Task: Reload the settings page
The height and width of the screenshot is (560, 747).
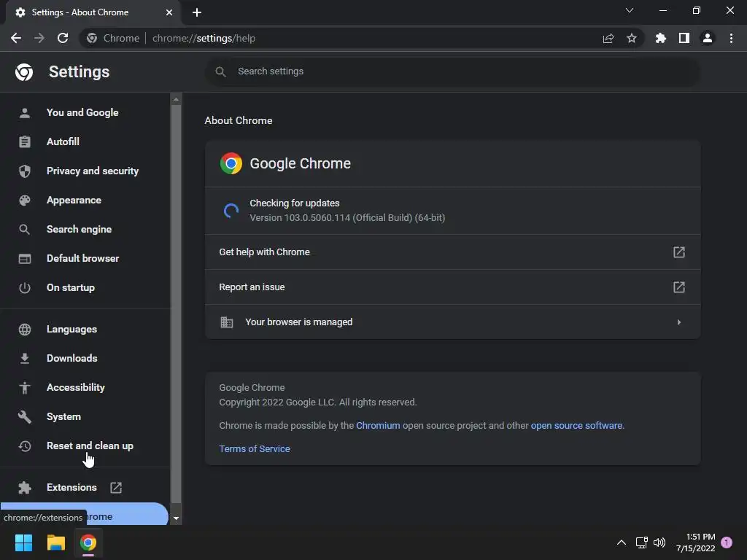Action: click(x=63, y=38)
